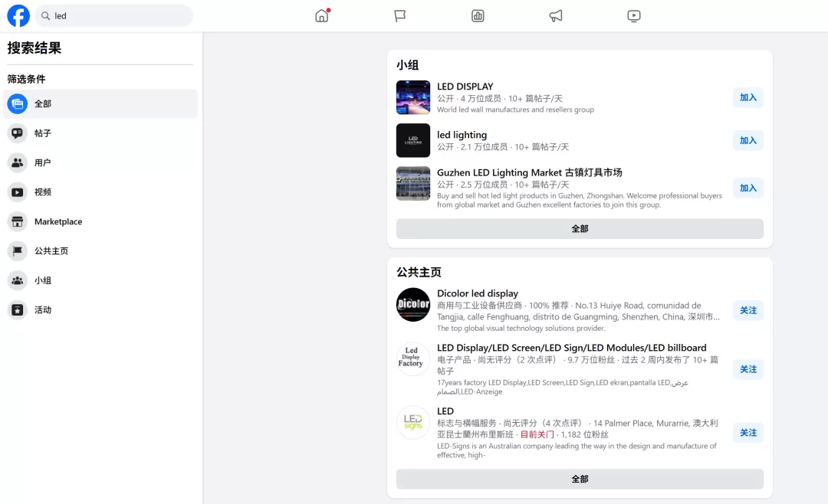Join Guzhen LED Lighting Market with 加入
Screen dimensions: 828x504
point(747,188)
